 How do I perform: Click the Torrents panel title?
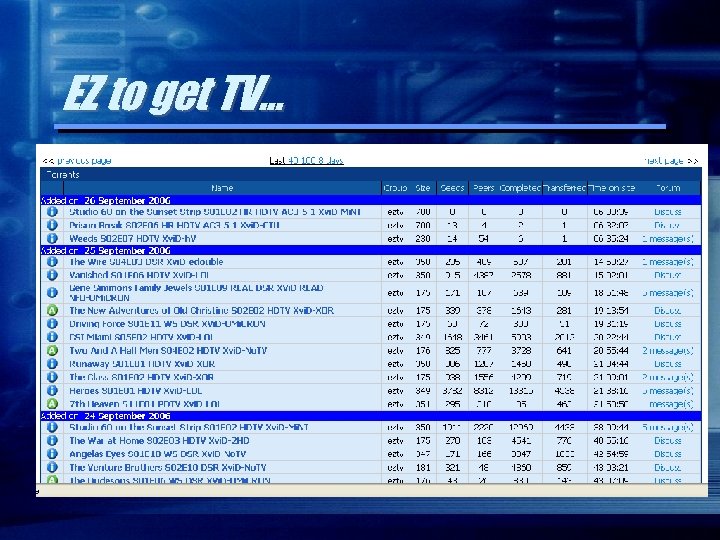pyautogui.click(x=62, y=174)
